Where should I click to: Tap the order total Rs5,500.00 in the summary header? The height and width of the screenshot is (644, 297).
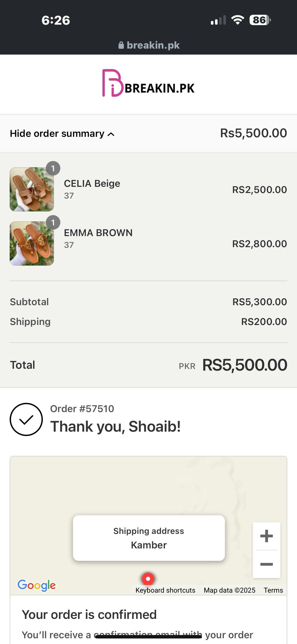click(253, 133)
